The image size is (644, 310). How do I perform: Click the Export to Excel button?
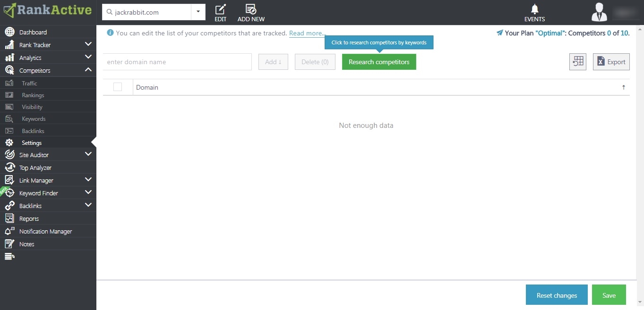pos(611,62)
